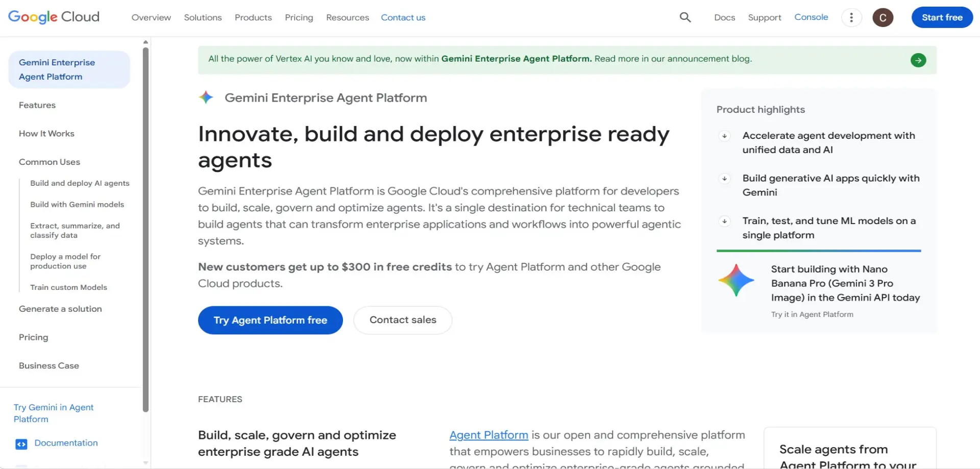Jump to How It Works section
This screenshot has height=469, width=980.
[46, 134]
